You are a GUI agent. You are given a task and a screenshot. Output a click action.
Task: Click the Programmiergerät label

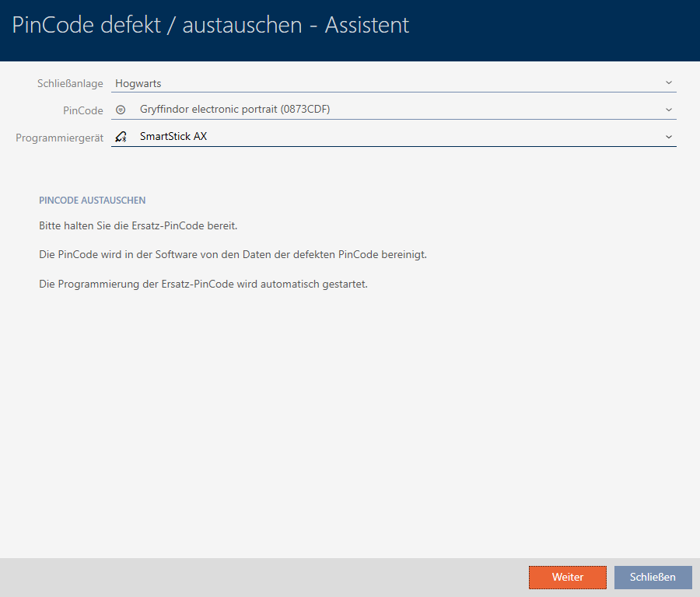pyautogui.click(x=60, y=138)
